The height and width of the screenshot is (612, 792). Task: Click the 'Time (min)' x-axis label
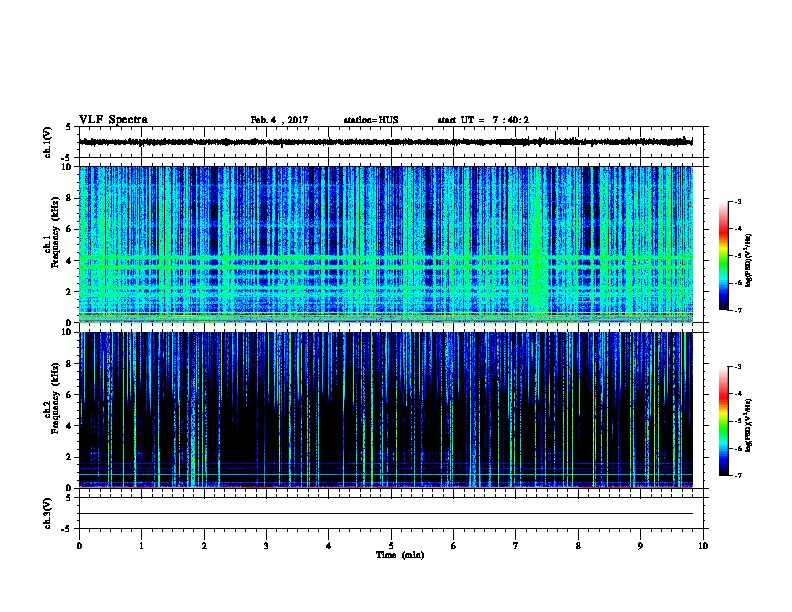(x=400, y=555)
